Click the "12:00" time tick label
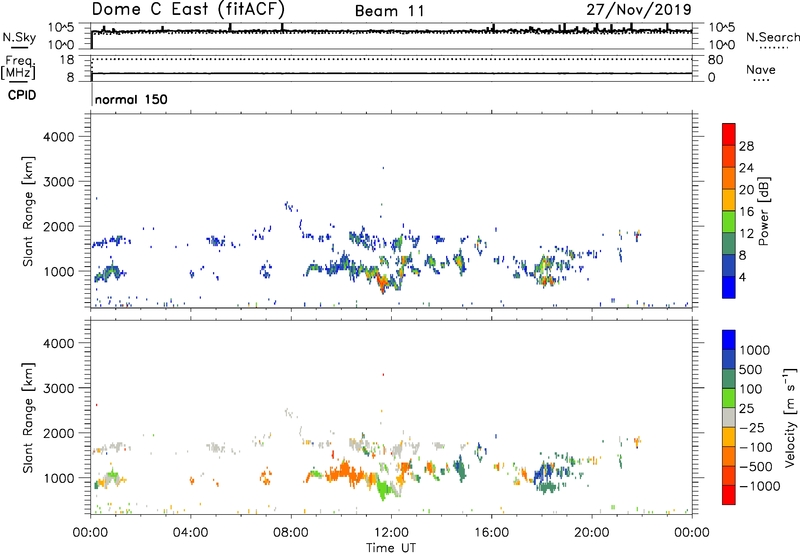 tap(391, 533)
